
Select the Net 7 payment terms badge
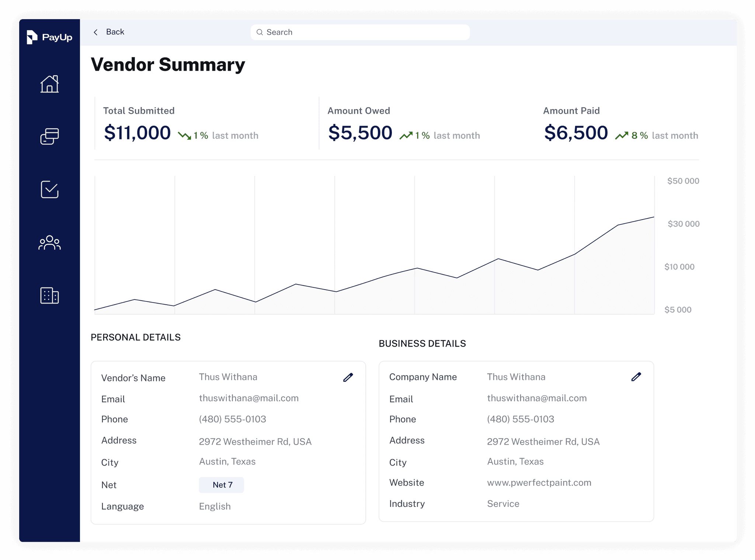click(x=222, y=485)
